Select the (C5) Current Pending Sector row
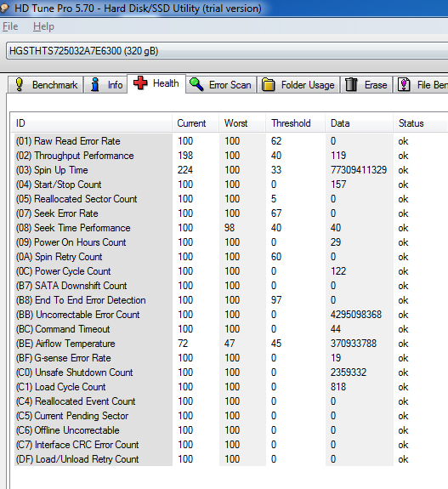This screenshot has width=448, height=489. 230,415
